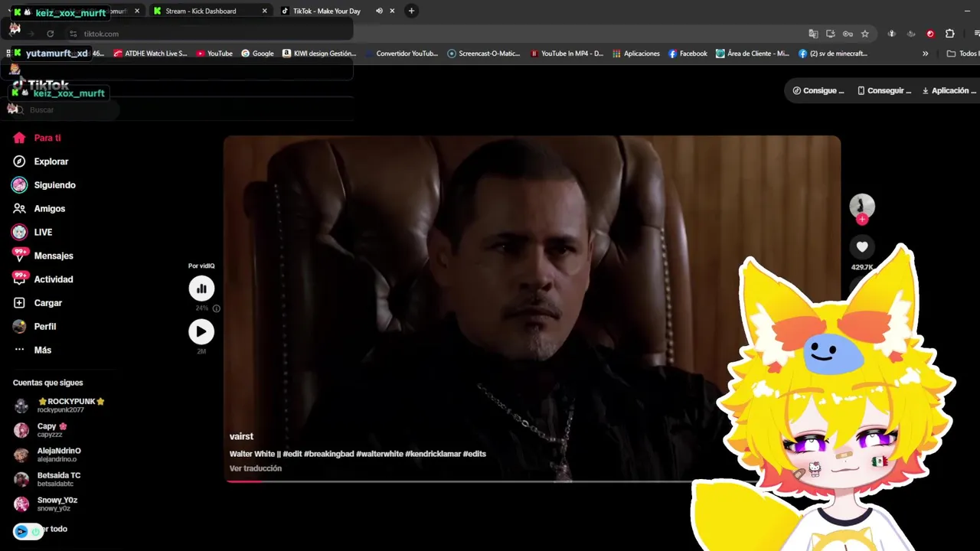Open the Todos bookmarks folder
Screen dimensions: 980x551
coord(963,54)
